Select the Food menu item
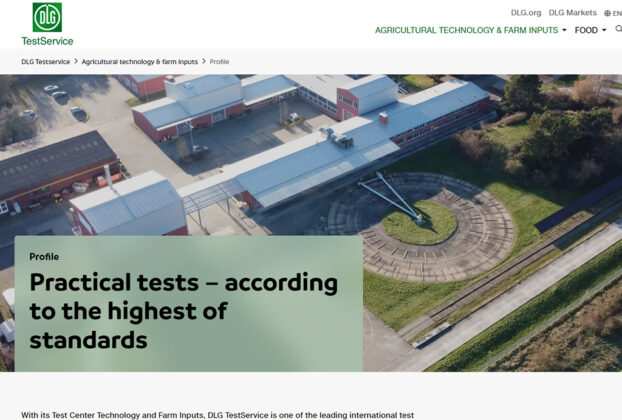 point(586,31)
